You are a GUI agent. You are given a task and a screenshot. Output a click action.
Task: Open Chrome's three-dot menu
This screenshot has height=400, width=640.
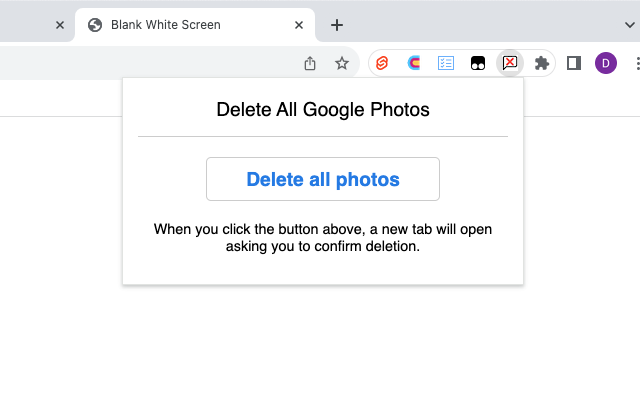[636, 63]
